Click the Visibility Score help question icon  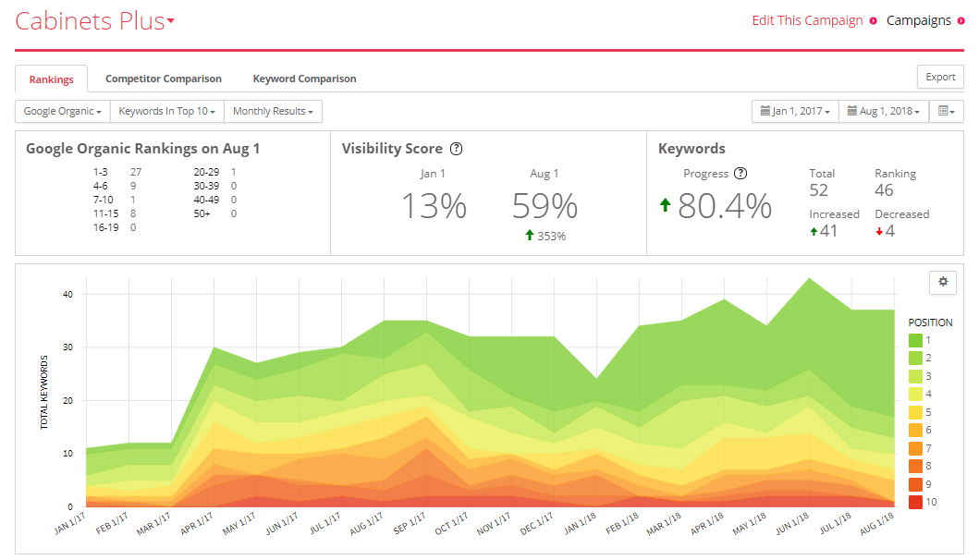pos(457,149)
